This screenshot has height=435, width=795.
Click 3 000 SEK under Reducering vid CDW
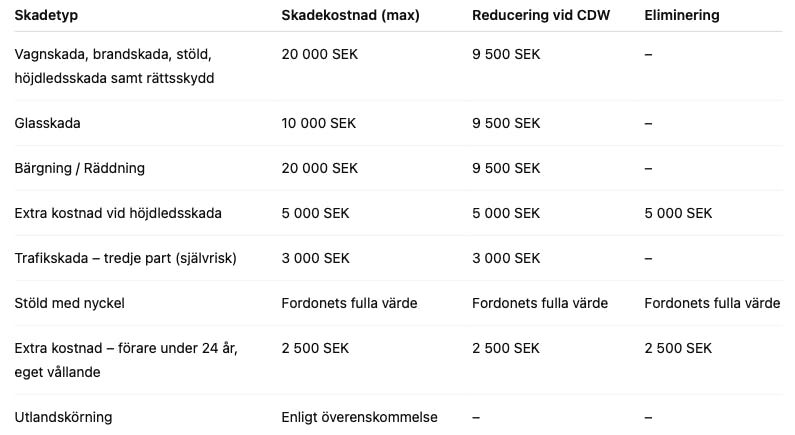506,258
